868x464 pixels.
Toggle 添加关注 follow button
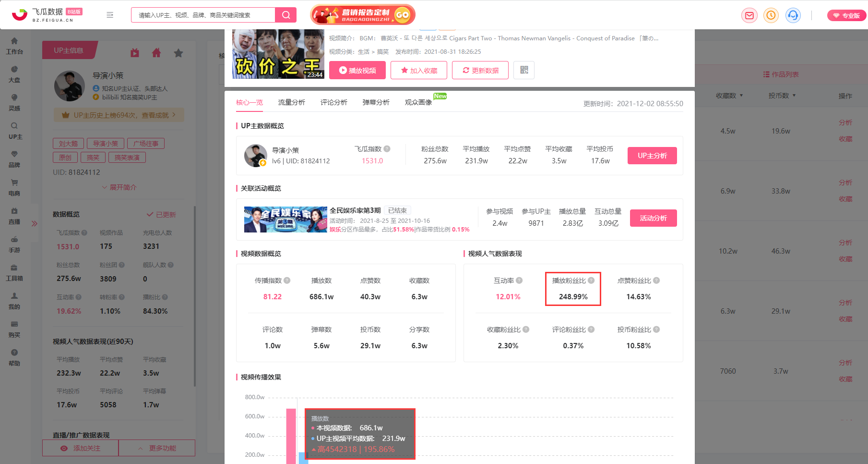[81, 448]
